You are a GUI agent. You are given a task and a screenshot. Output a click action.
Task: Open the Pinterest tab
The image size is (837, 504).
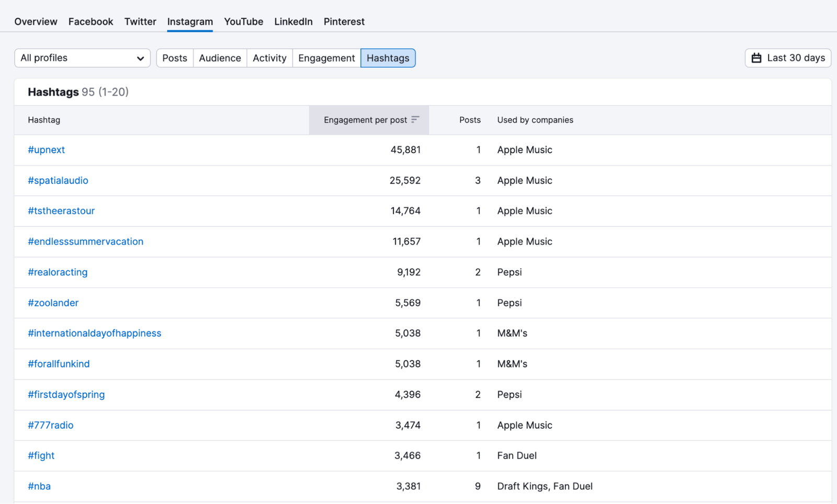tap(344, 21)
